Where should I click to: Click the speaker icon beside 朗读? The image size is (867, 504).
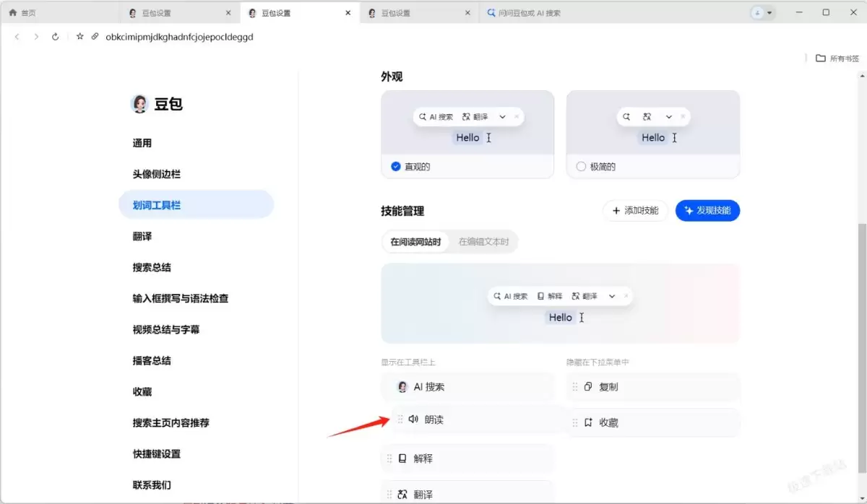coord(413,420)
